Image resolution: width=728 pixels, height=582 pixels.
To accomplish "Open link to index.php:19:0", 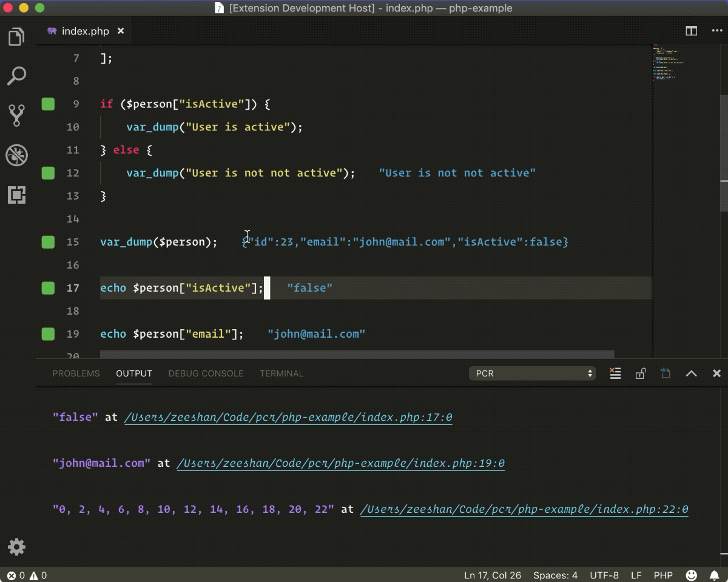I will [x=340, y=464].
